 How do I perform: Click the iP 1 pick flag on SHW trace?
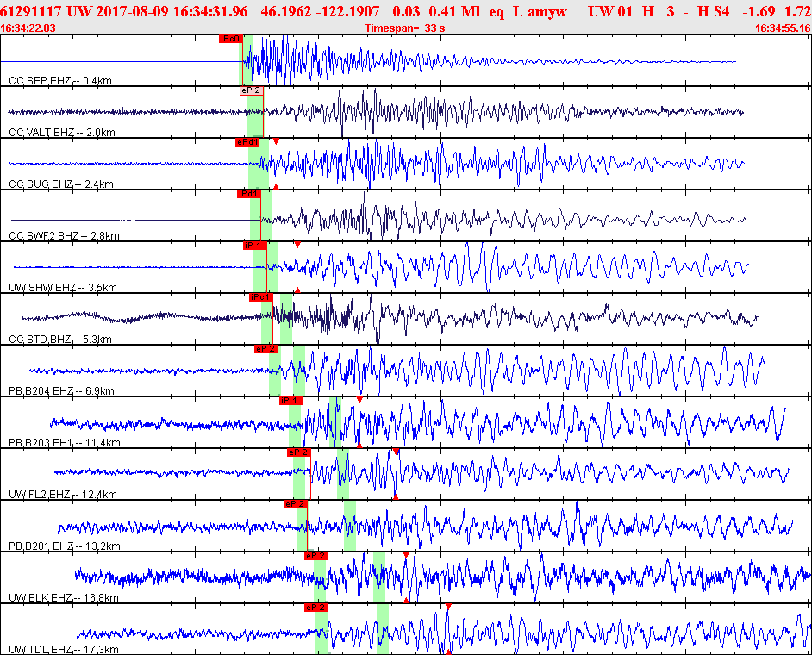pos(255,246)
